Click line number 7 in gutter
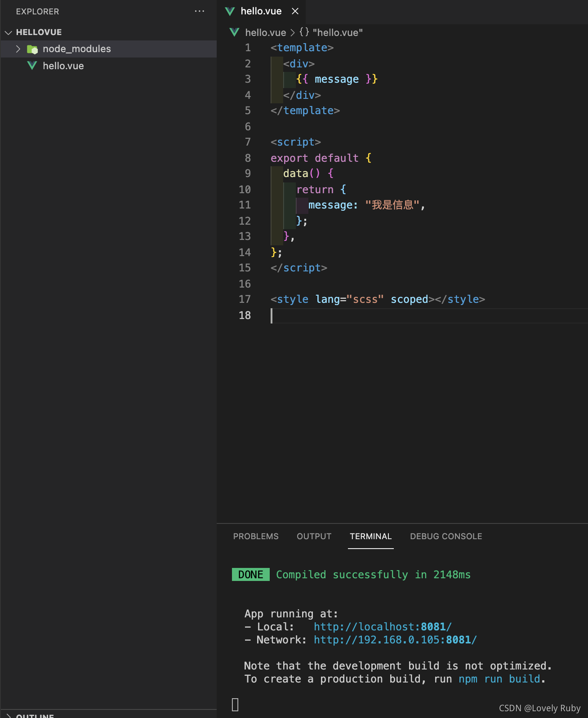The image size is (588, 718). pos(248,142)
